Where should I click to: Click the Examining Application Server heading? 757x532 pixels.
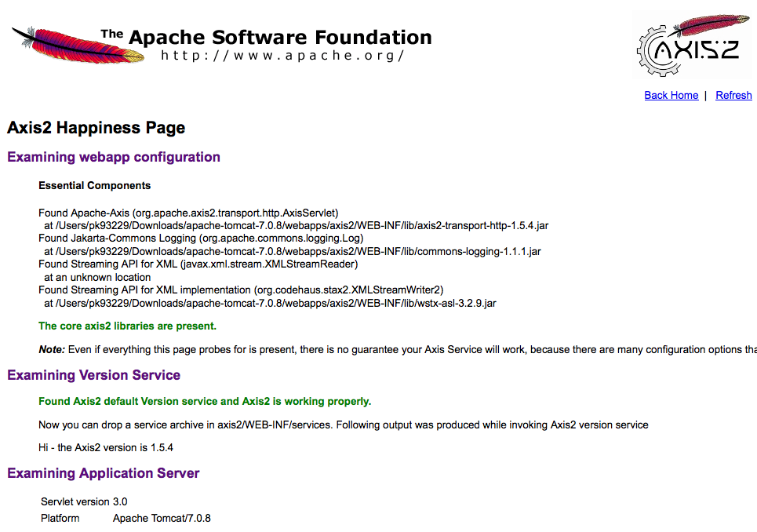[103, 473]
